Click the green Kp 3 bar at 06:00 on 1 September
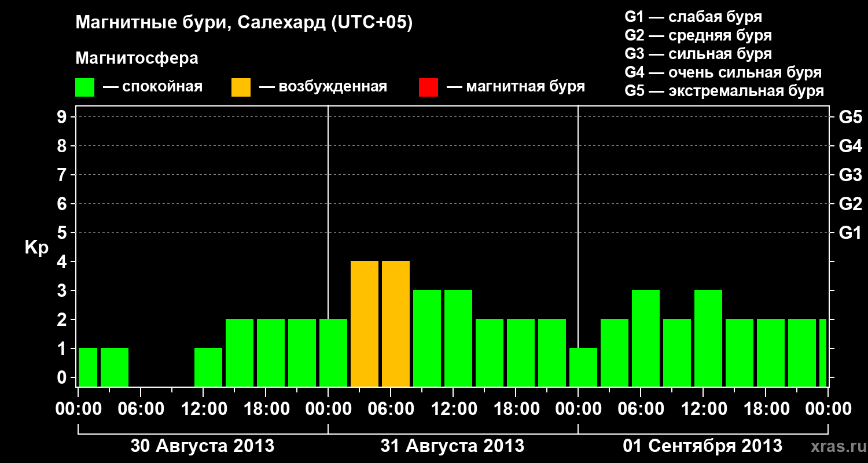This screenshot has height=463, width=868. (x=646, y=338)
